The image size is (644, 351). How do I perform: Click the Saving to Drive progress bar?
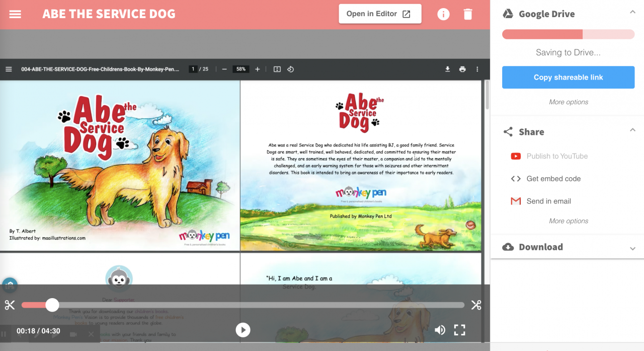pyautogui.click(x=568, y=34)
